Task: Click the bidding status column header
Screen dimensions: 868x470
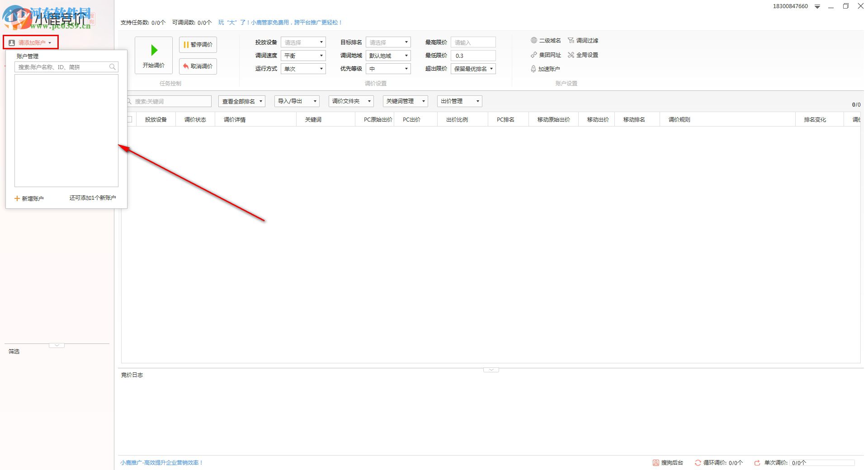Action: pyautogui.click(x=195, y=120)
